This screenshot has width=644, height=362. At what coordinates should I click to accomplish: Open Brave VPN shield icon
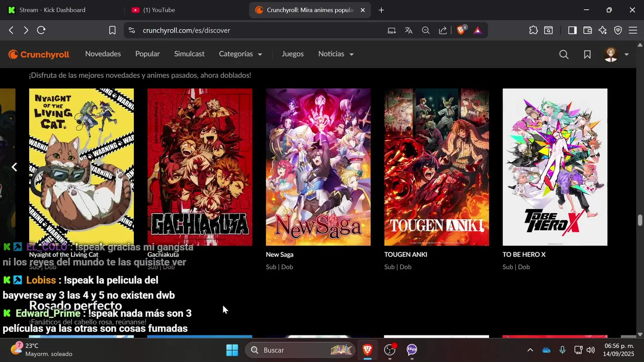tap(618, 30)
